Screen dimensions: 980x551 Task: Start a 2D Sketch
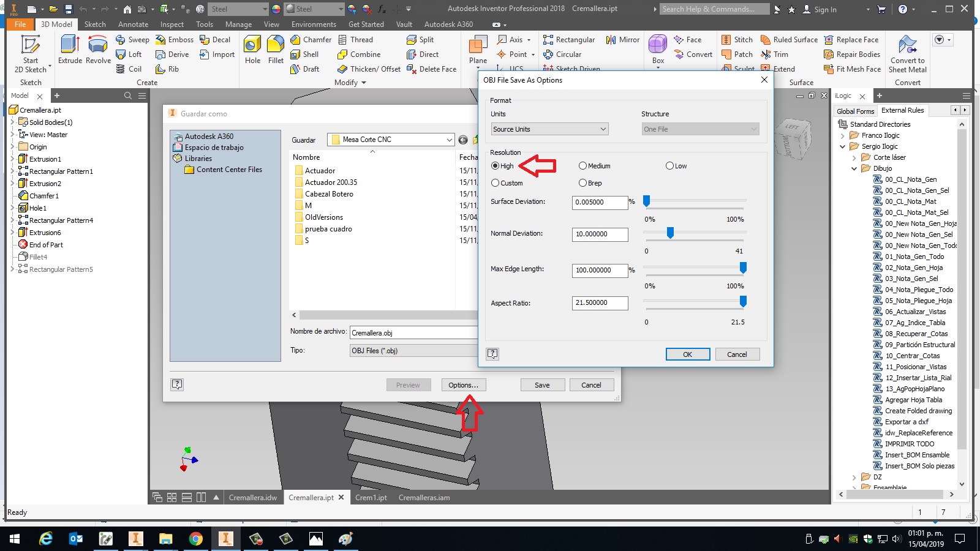tap(31, 54)
